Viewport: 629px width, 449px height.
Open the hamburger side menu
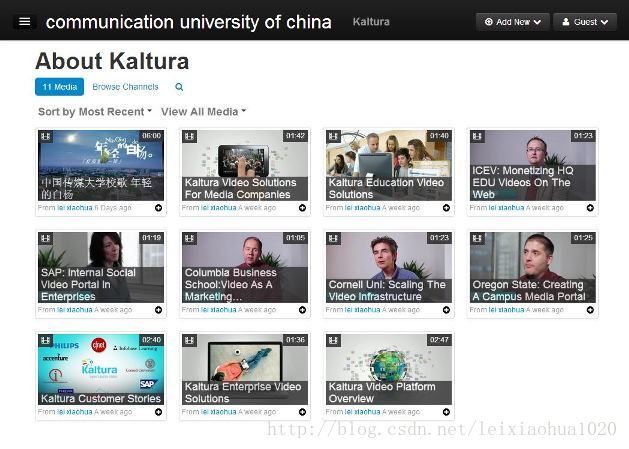point(24,22)
